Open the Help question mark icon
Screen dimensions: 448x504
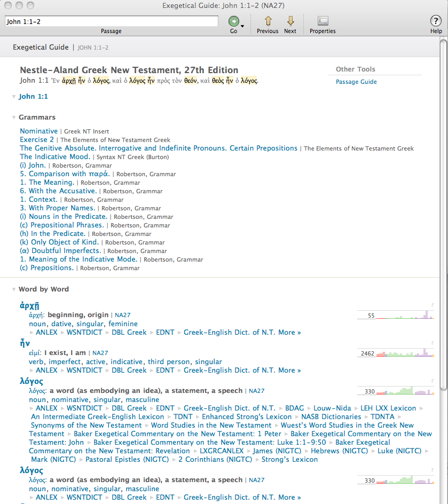pyautogui.click(x=436, y=21)
